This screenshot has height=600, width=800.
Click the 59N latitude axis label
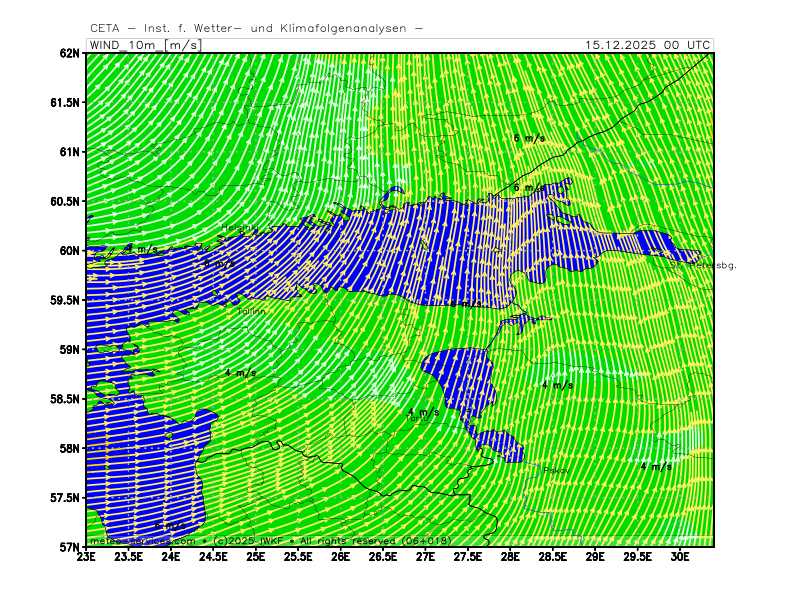(68, 349)
